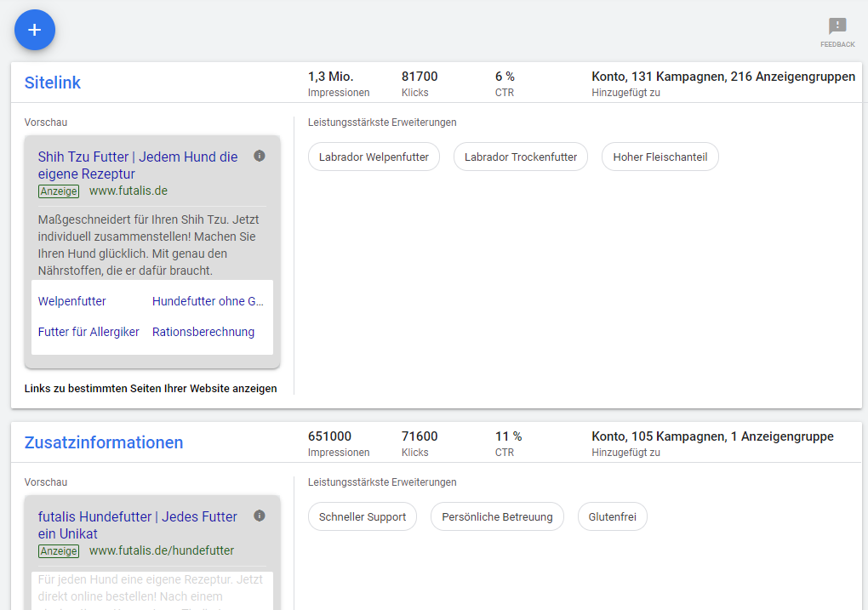868x610 pixels.
Task: Click the 11 % CTR value
Action: [509, 436]
